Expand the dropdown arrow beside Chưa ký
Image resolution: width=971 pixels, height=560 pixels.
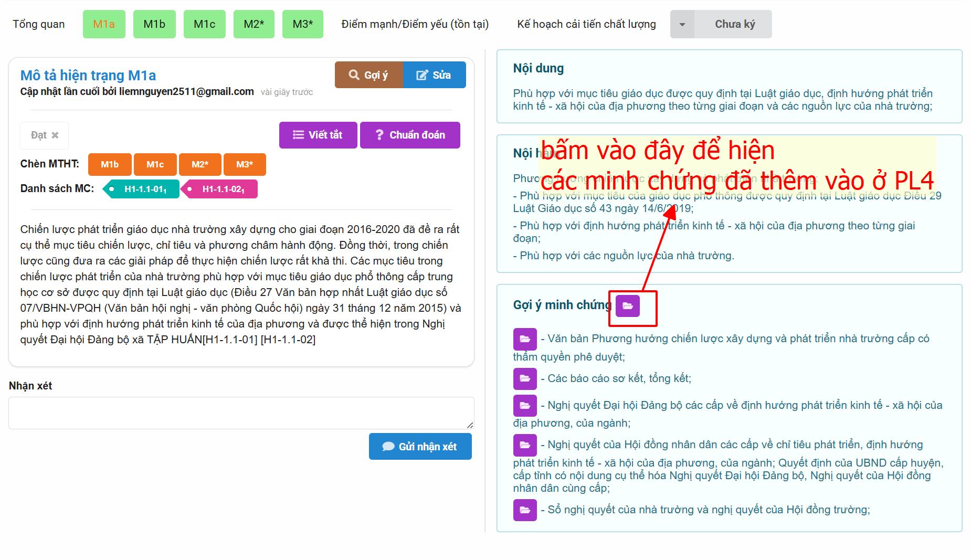point(682,24)
